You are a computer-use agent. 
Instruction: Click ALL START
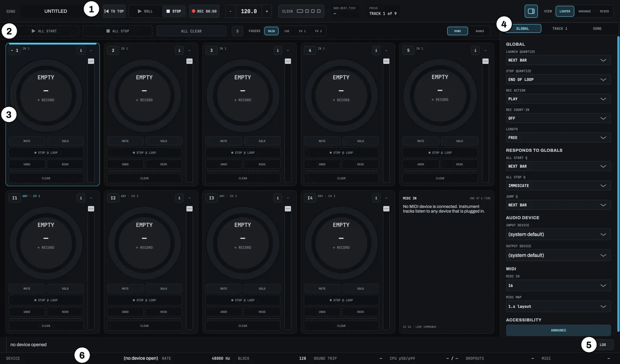[44, 31]
